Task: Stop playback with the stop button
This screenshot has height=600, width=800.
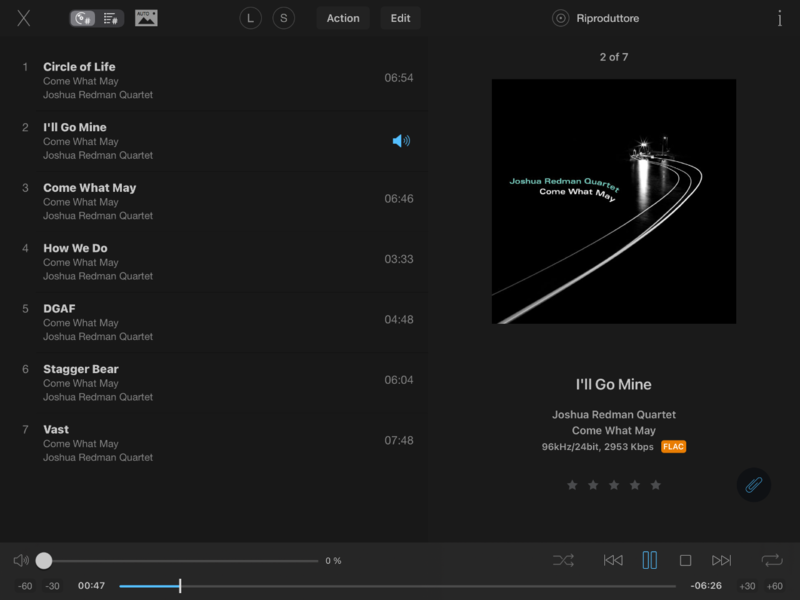Action: coord(686,561)
